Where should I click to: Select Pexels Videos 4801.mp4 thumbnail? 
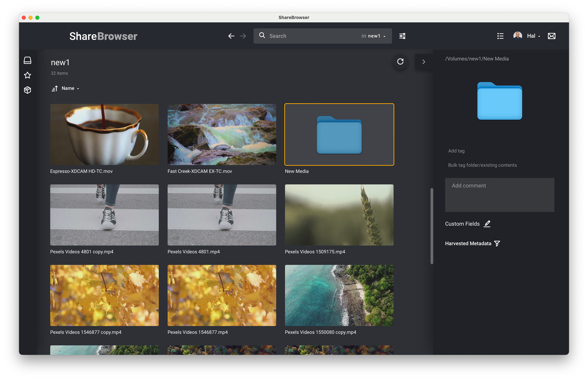coord(222,215)
